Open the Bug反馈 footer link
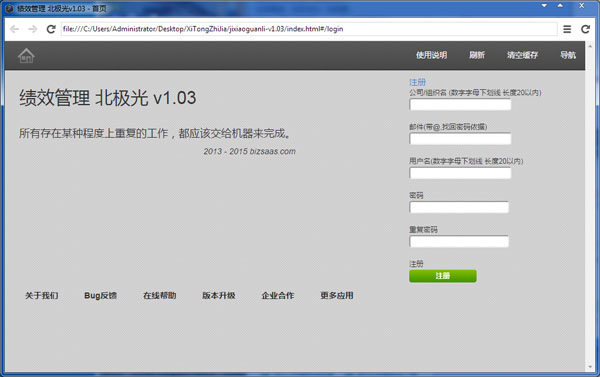The height and width of the screenshot is (377, 600). pyautogui.click(x=101, y=295)
